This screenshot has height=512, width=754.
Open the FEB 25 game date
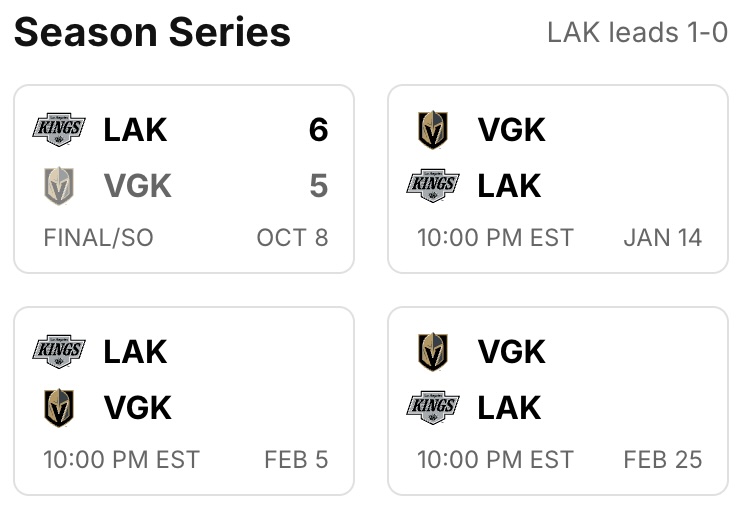click(x=662, y=460)
